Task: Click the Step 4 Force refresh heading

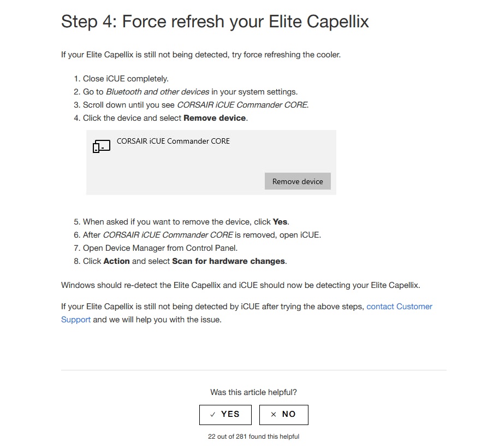Action: 215,22
